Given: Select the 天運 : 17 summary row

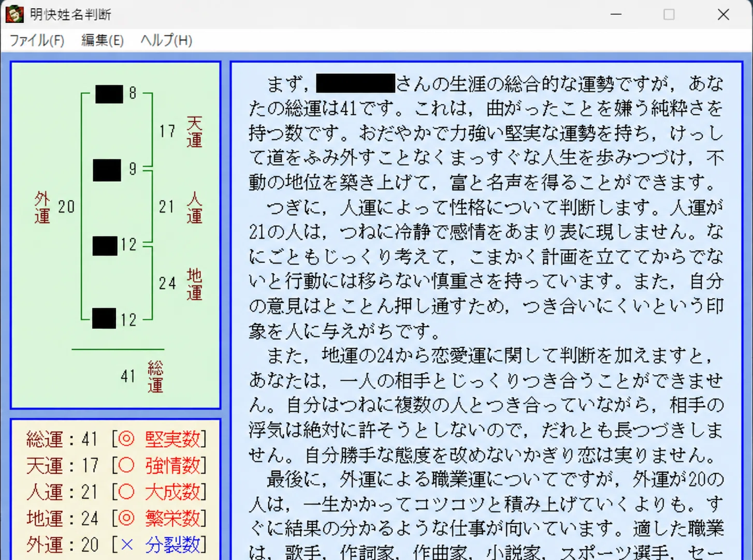Looking at the screenshot, I should 116,465.
